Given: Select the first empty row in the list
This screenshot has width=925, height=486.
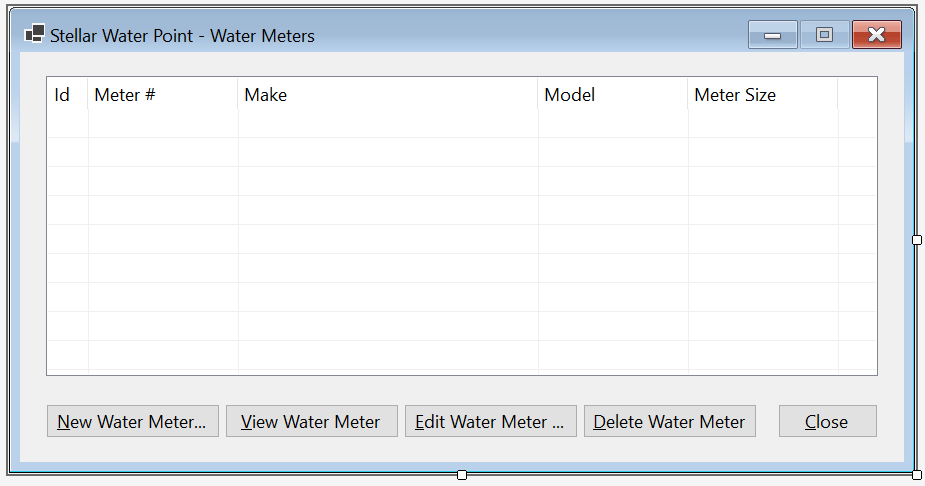Looking at the screenshot, I should 461,123.
